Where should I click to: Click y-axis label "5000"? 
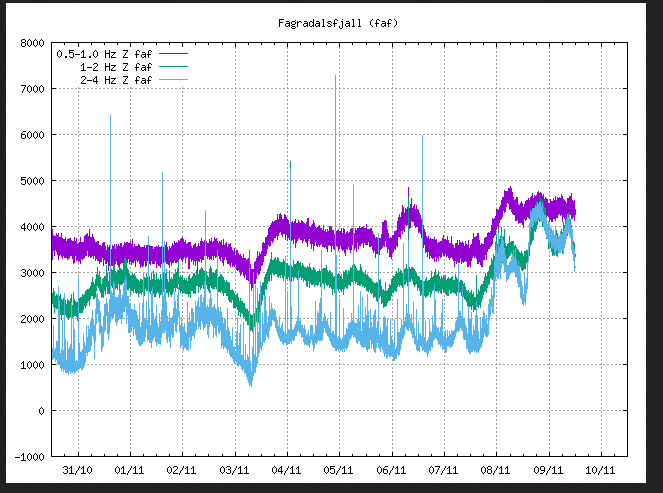pos(32,181)
